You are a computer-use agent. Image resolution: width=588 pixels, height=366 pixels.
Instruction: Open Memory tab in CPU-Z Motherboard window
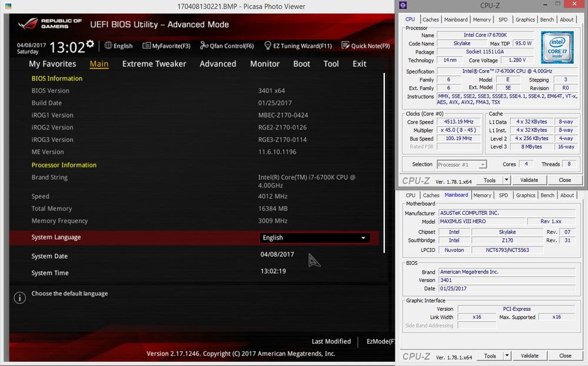tap(482, 195)
